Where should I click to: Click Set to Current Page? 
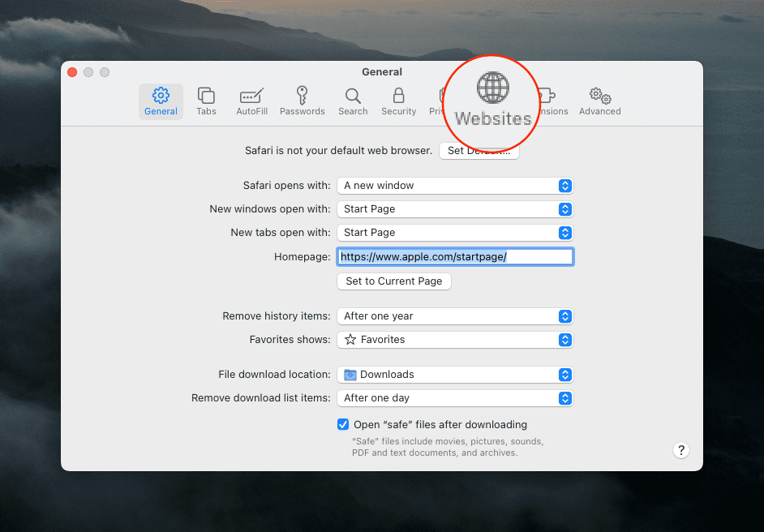(393, 281)
